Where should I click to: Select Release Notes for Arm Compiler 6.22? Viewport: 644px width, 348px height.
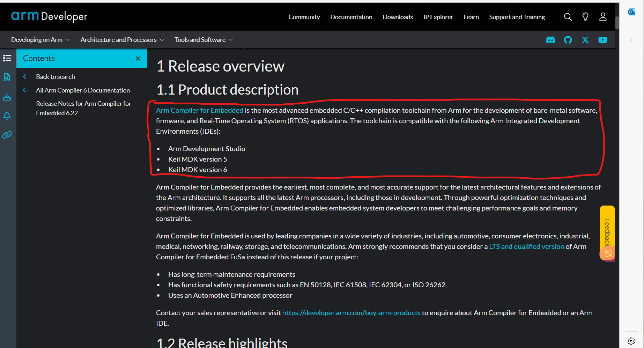[83, 108]
